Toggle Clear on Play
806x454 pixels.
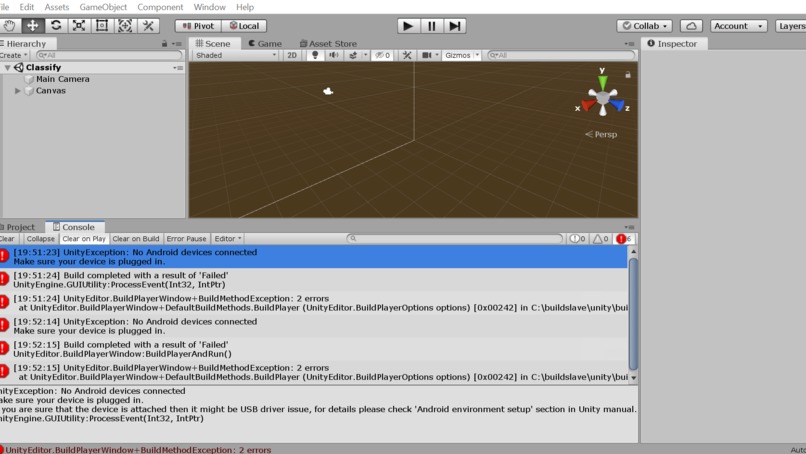pos(84,239)
